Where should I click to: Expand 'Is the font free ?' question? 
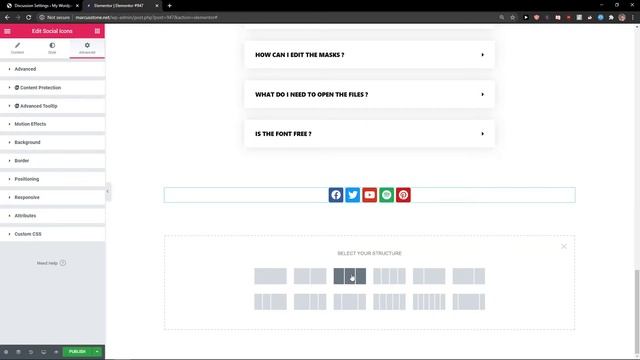click(369, 134)
